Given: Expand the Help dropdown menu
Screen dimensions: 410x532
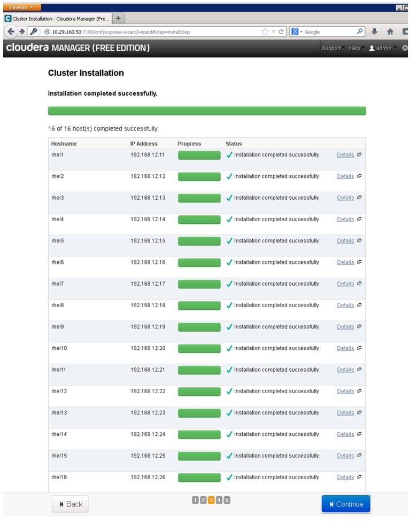Looking at the screenshot, I should pos(356,48).
